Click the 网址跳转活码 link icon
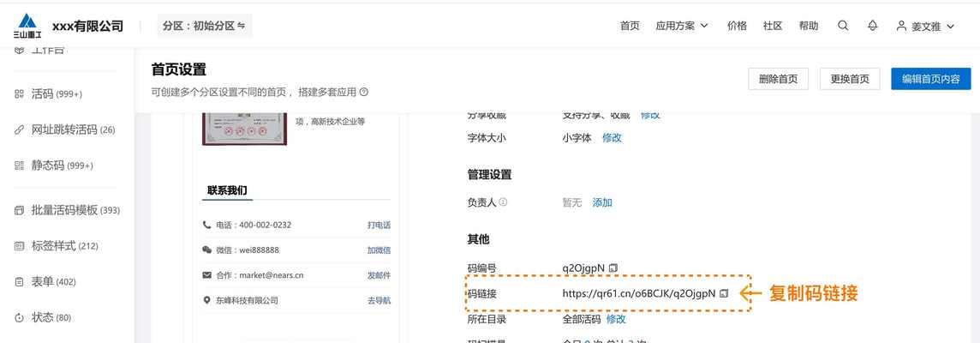The image size is (980, 343). click(19, 129)
